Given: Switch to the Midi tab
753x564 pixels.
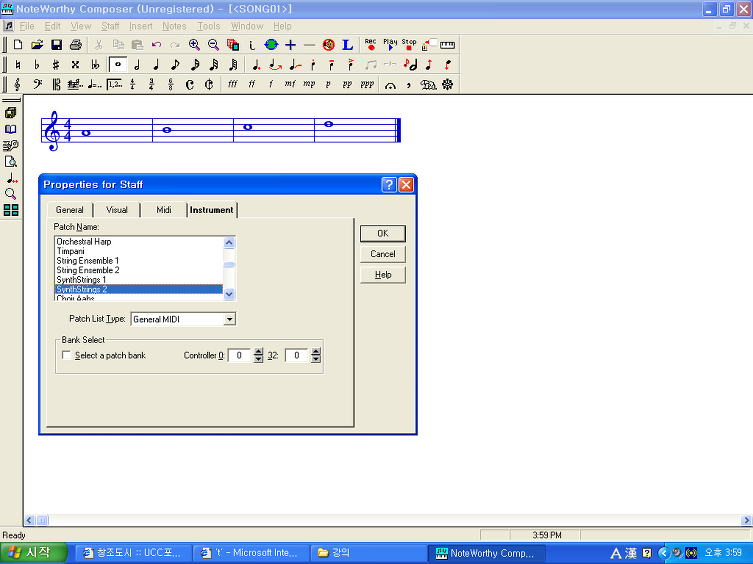Looking at the screenshot, I should [164, 210].
